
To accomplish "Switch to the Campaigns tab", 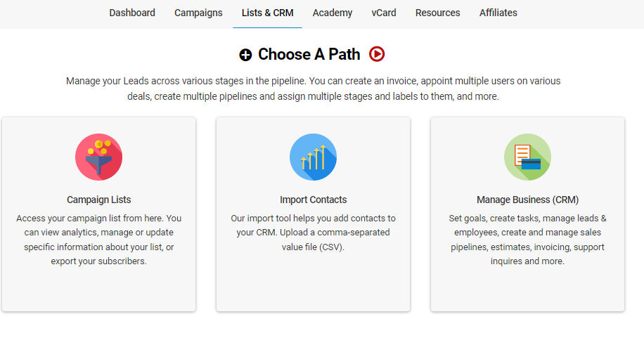I will click(198, 13).
